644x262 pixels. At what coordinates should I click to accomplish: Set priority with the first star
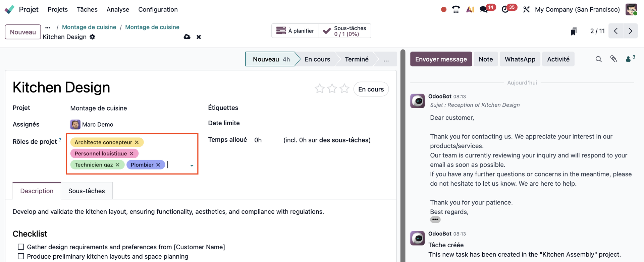pos(319,89)
